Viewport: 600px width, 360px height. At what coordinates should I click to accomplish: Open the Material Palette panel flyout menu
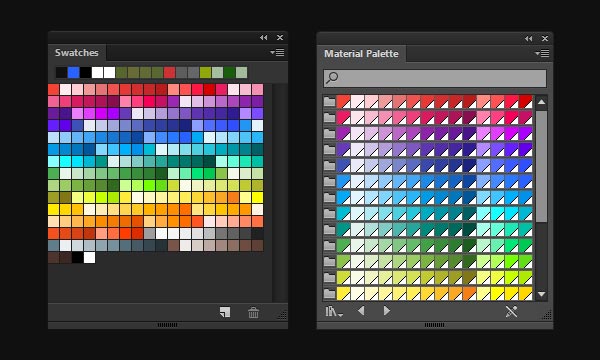[x=542, y=54]
